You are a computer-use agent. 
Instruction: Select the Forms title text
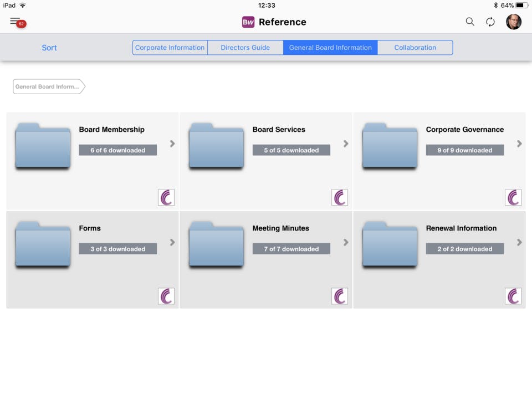[90, 228]
